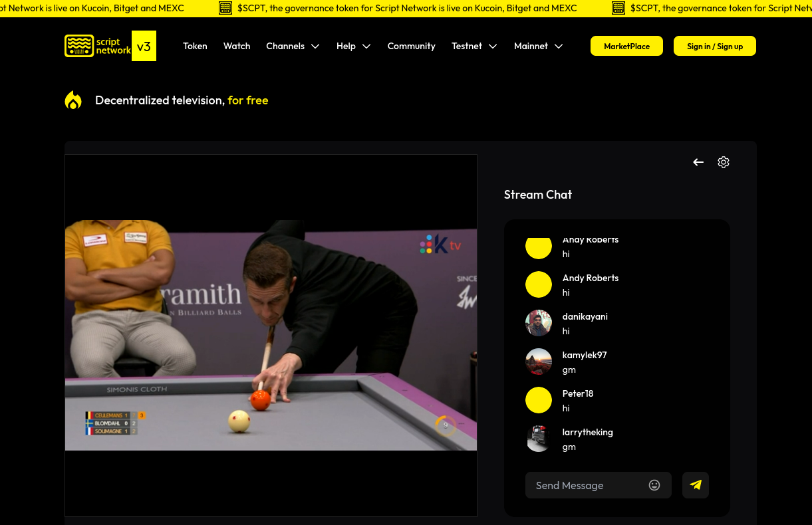812x525 pixels.
Task: Expand the Testnet dropdown menu
Action: (474, 46)
